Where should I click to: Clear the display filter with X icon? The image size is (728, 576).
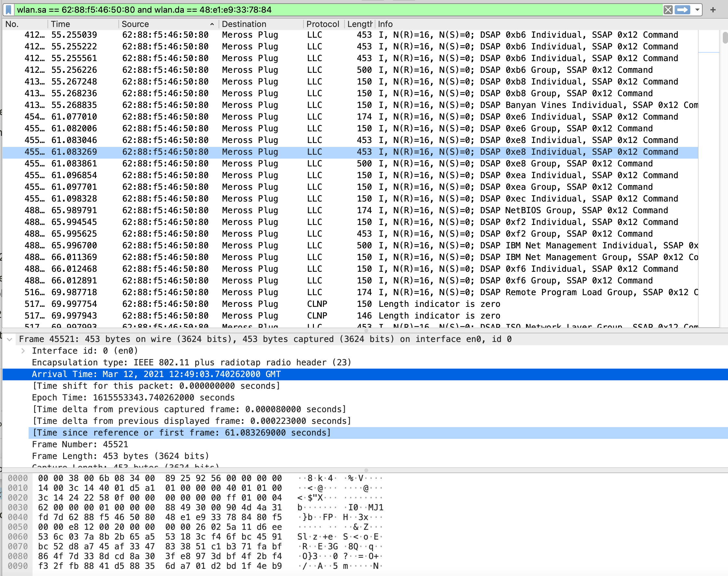click(667, 10)
